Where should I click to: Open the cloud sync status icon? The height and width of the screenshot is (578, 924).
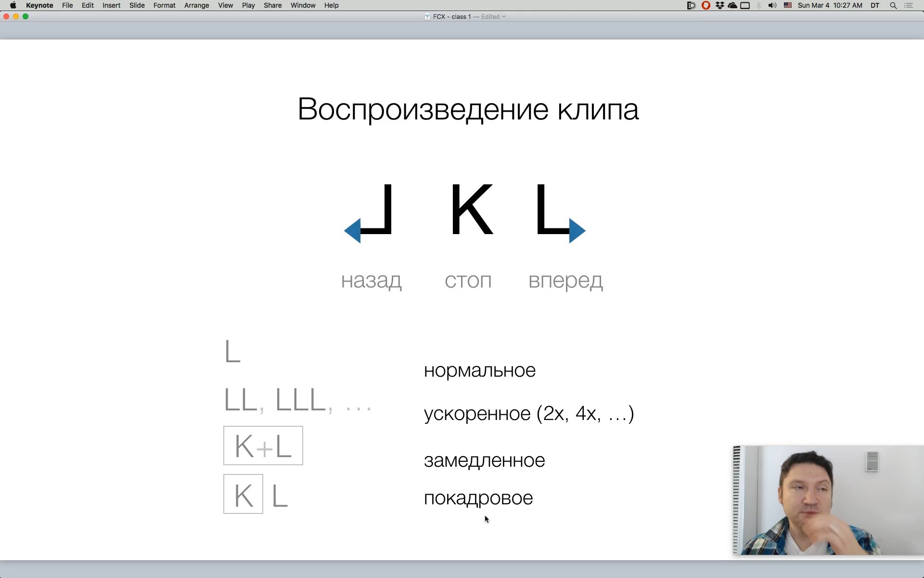click(732, 5)
